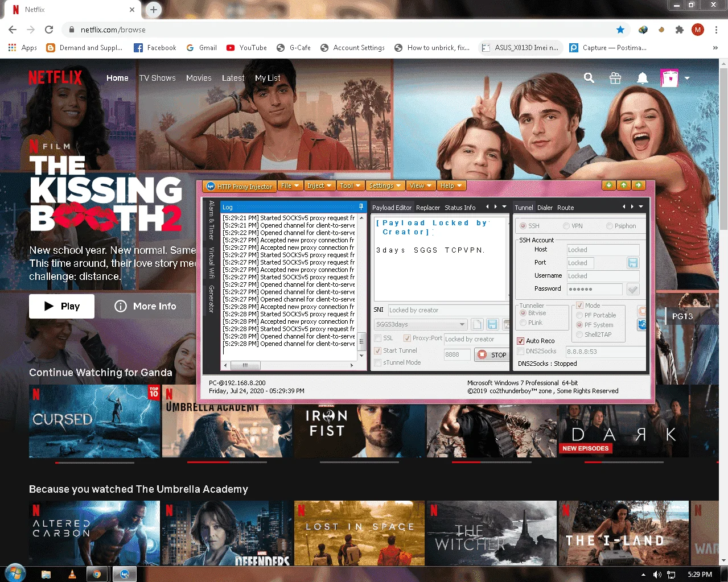Viewport: 728px width, 582px height.
Task: Open Netflix search magnifier icon
Action: tap(589, 78)
